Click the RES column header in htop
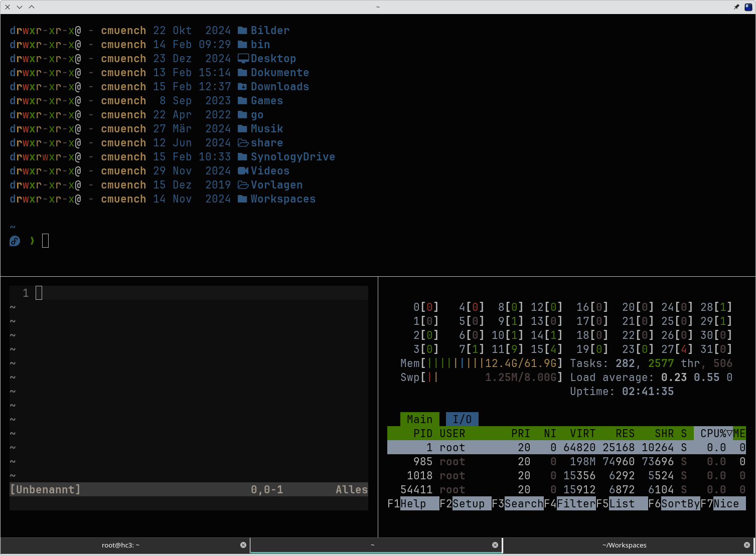 [x=625, y=433]
